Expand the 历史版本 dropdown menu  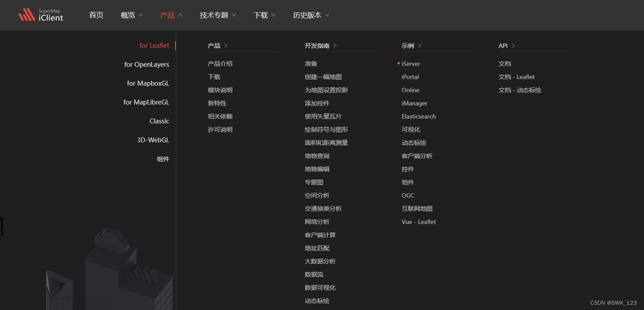(311, 15)
